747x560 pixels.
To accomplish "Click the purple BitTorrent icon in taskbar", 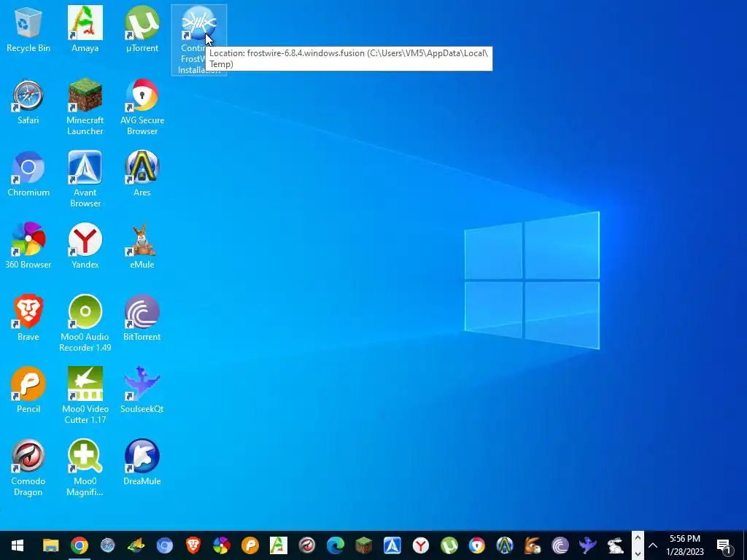I will [x=560, y=545].
